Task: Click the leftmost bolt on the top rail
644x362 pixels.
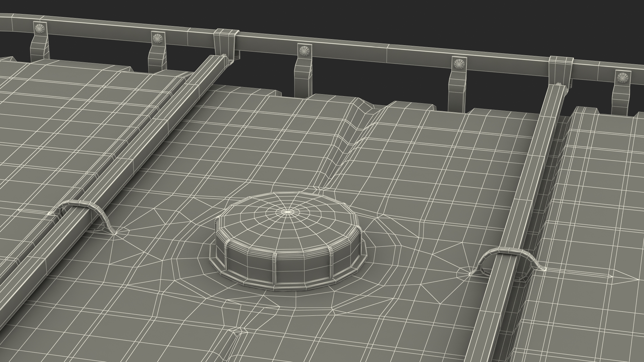Action: [x=40, y=28]
